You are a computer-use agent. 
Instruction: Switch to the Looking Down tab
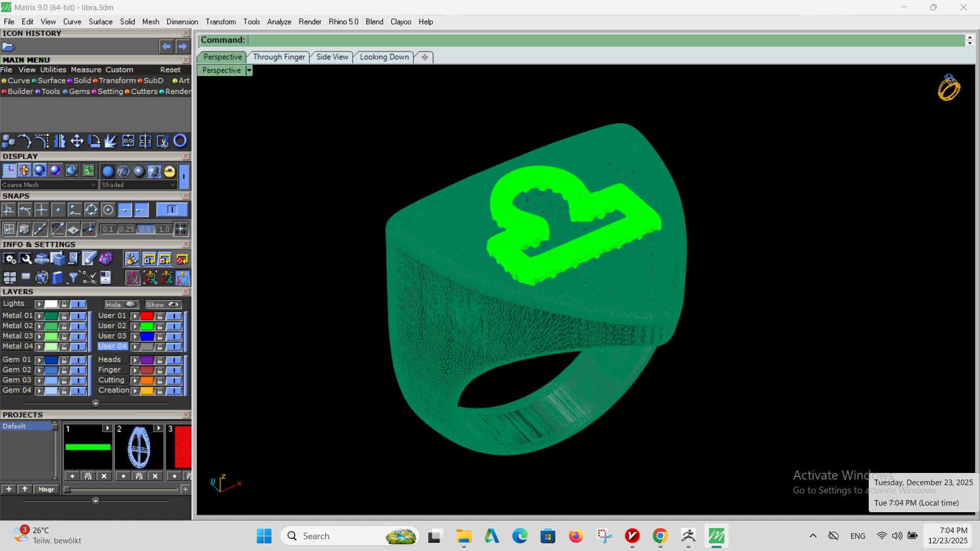click(x=384, y=57)
